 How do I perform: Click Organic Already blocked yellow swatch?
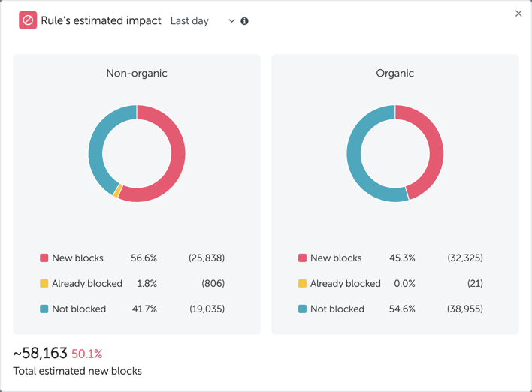point(302,283)
